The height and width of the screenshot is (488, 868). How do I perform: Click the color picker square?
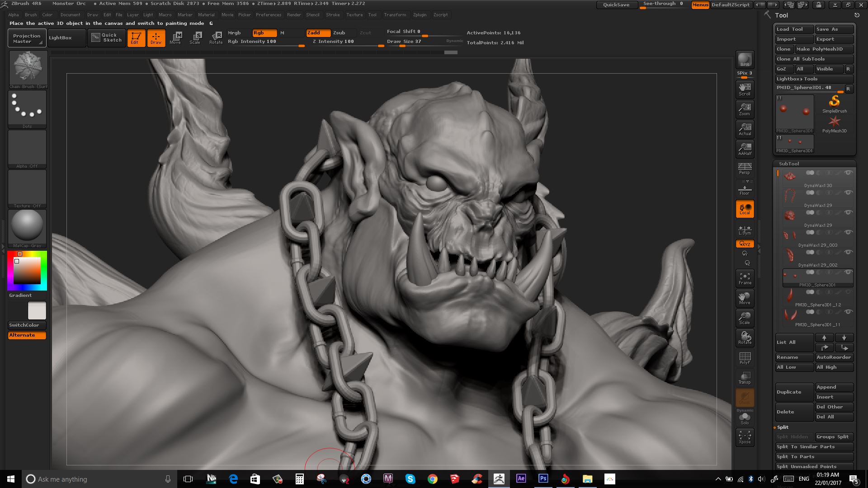tap(27, 270)
